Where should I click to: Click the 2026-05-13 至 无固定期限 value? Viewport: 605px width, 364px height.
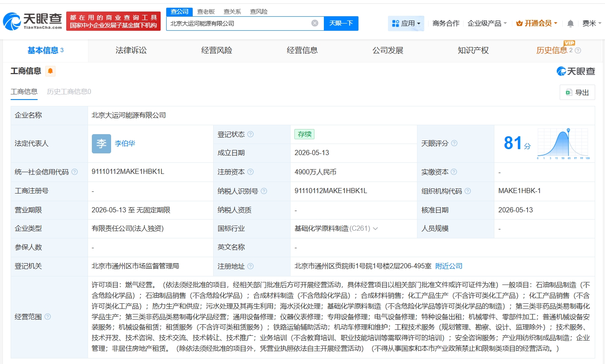pos(131,210)
